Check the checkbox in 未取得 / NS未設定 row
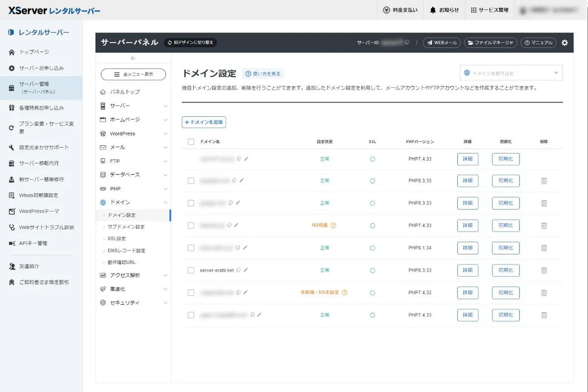The height and width of the screenshot is (392, 588). [x=191, y=292]
